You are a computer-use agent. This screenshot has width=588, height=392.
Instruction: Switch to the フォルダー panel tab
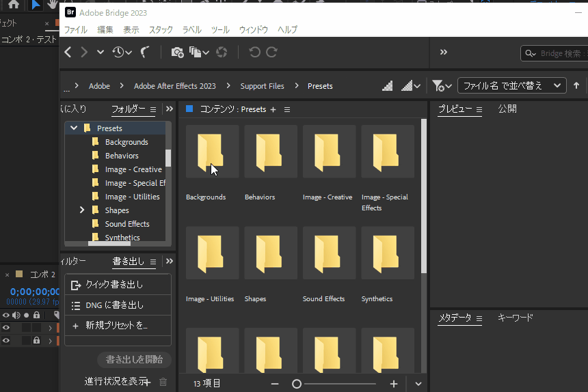point(129,109)
